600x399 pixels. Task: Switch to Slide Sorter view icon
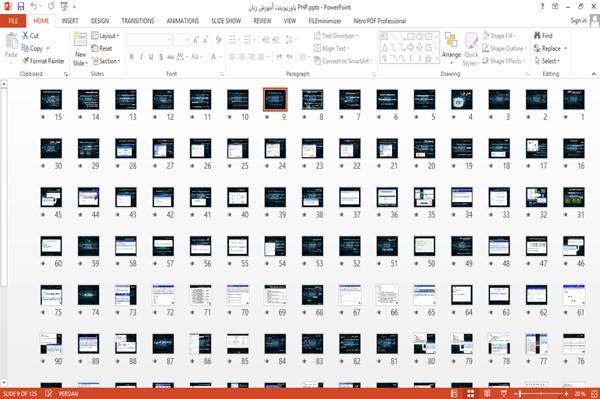[x=471, y=393]
